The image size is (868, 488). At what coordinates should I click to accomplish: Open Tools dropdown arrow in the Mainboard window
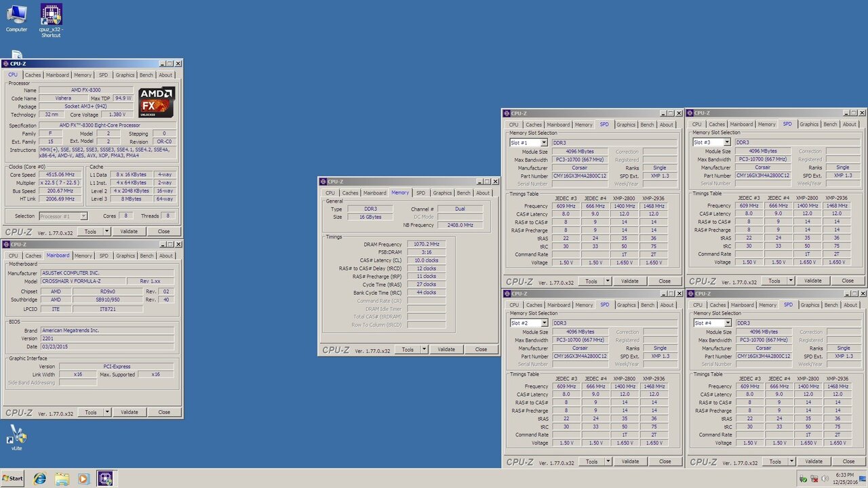point(106,412)
